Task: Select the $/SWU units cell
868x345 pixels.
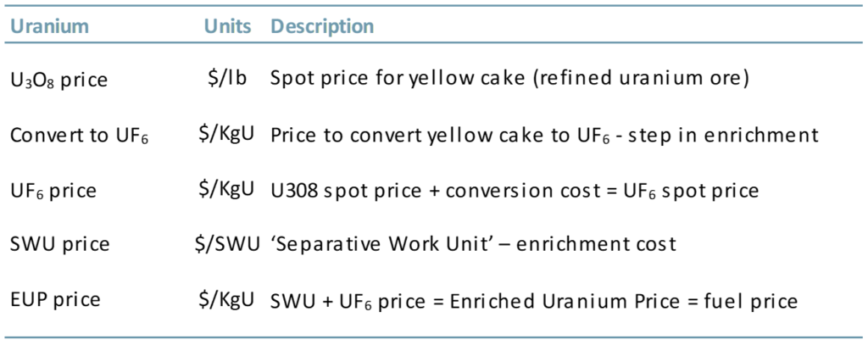Action: click(223, 243)
